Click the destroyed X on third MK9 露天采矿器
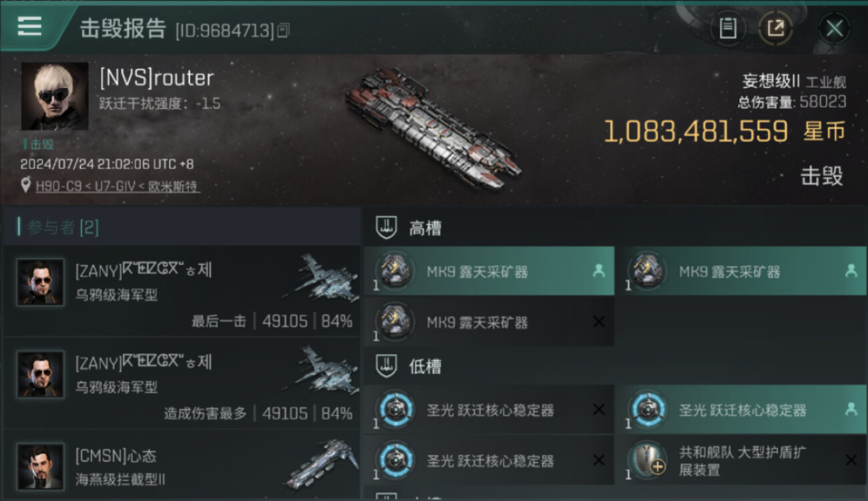 pos(599,322)
